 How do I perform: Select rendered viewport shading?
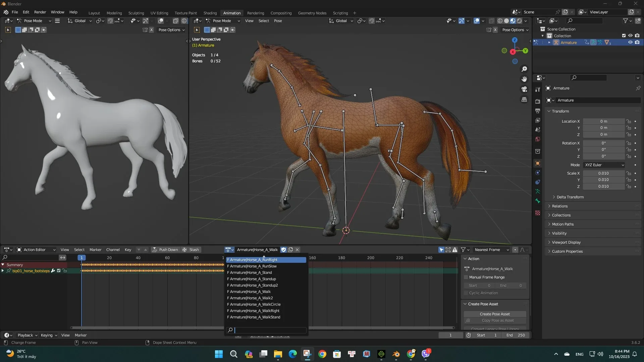coord(519,21)
